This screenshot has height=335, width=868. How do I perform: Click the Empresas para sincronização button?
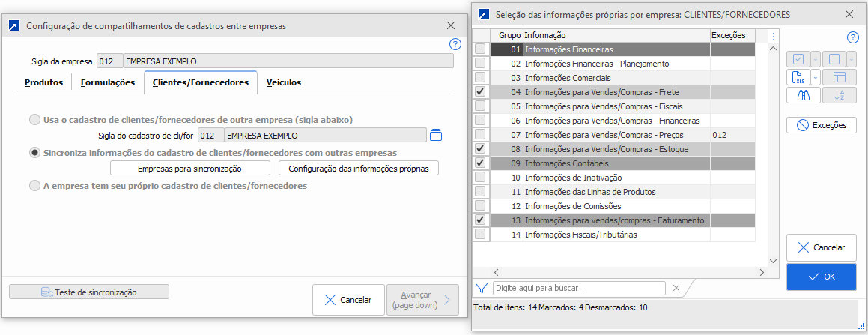190,169
